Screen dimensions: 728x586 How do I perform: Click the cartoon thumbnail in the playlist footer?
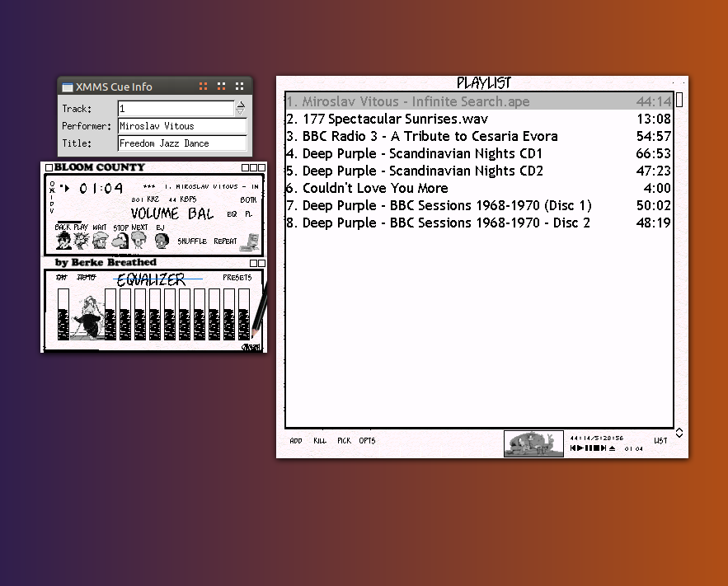[533, 443]
